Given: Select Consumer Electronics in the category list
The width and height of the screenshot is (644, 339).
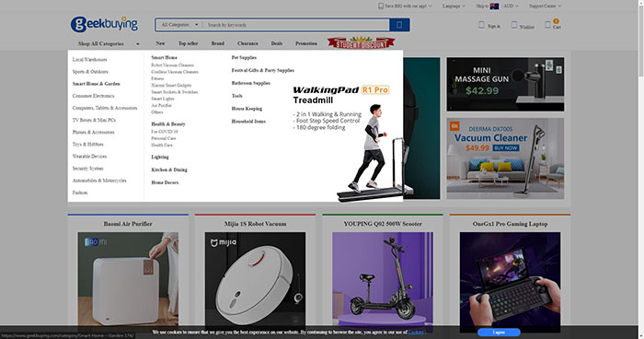Looking at the screenshot, I should click(x=93, y=96).
